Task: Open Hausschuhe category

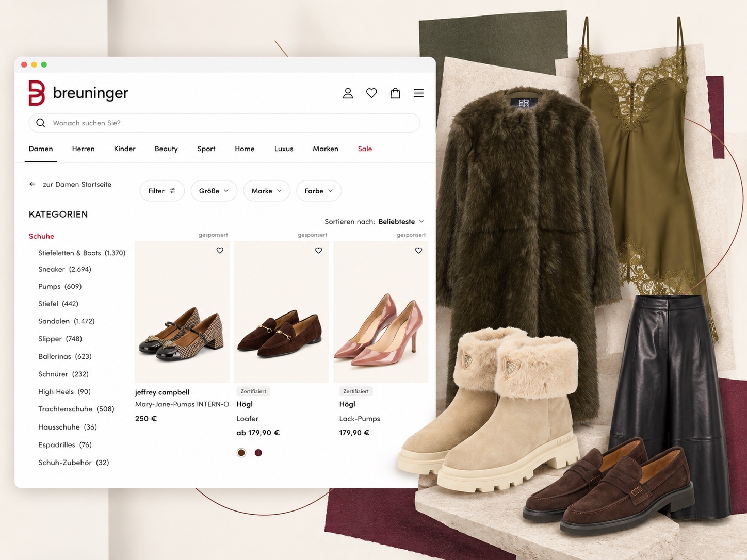Action: [67, 427]
